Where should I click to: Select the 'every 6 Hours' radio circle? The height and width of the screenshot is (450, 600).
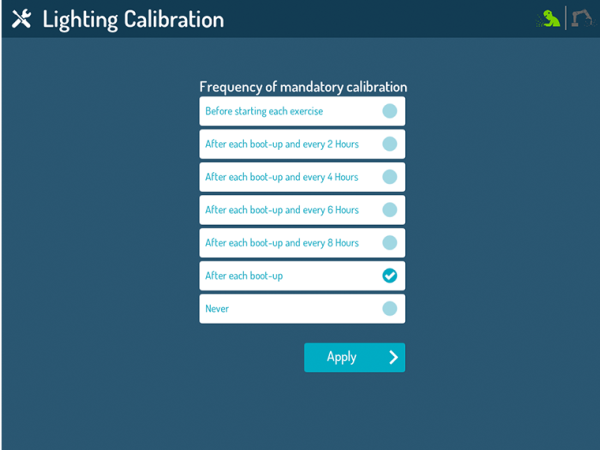click(390, 210)
